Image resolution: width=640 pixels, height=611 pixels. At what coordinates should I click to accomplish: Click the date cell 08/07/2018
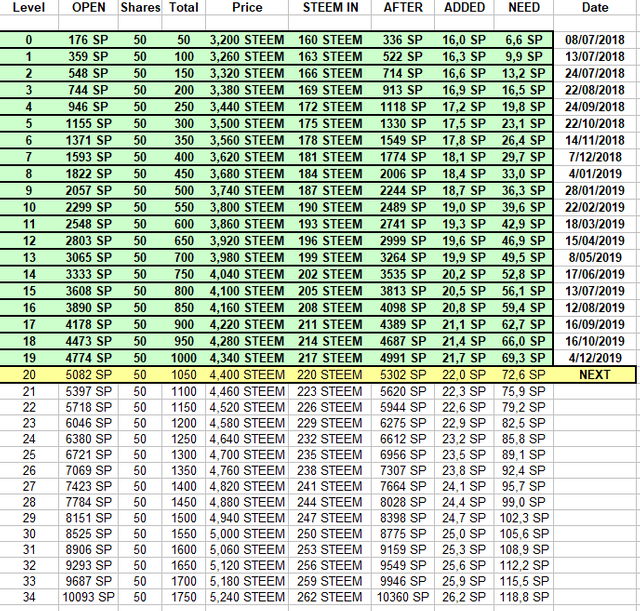point(595,40)
